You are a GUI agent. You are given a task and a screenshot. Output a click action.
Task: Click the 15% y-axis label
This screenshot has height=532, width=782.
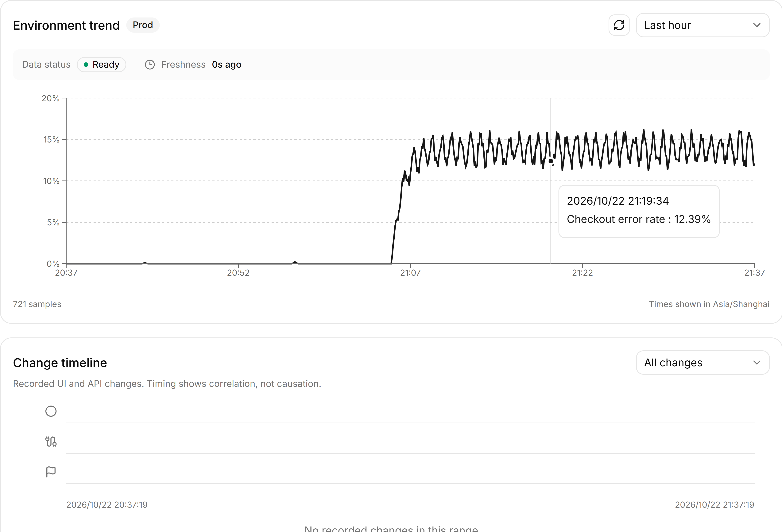pos(51,140)
